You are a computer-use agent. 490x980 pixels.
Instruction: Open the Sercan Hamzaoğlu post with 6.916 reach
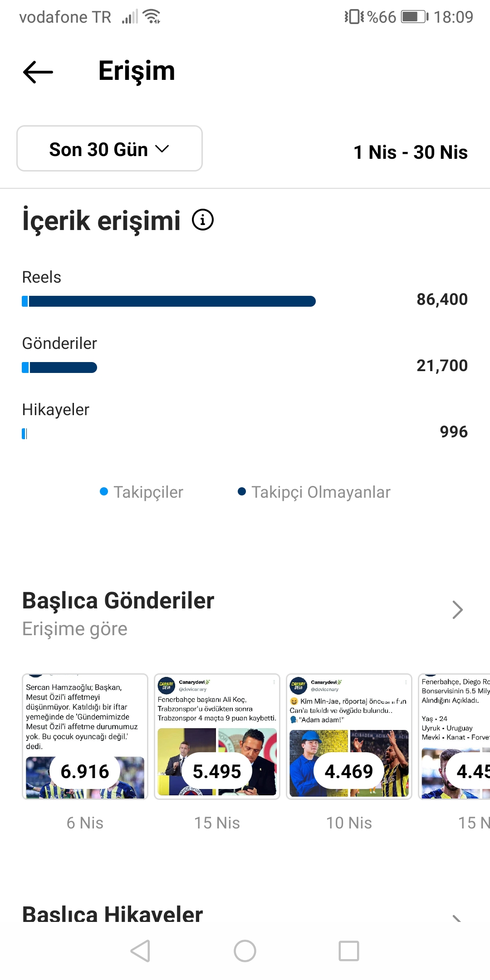pyautogui.click(x=85, y=736)
